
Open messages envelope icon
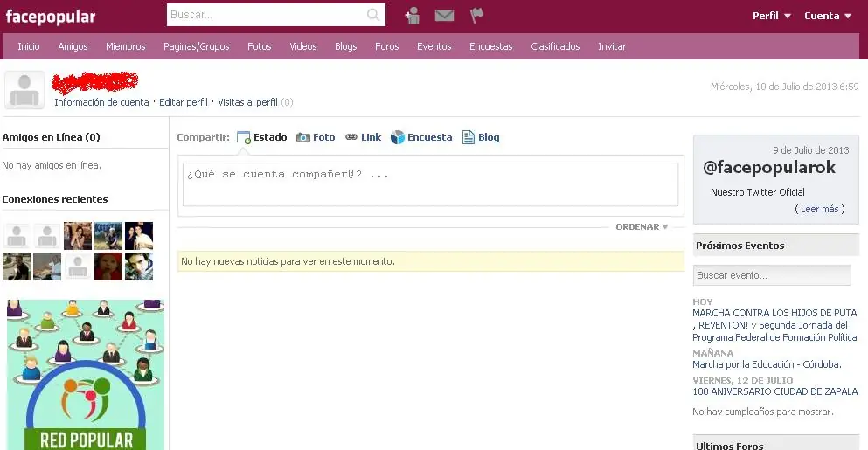444,16
